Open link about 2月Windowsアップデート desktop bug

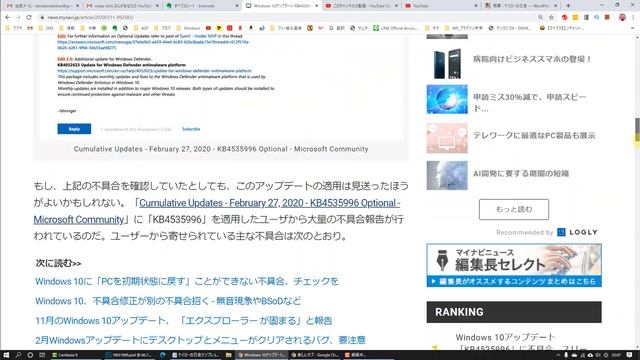click(x=200, y=340)
